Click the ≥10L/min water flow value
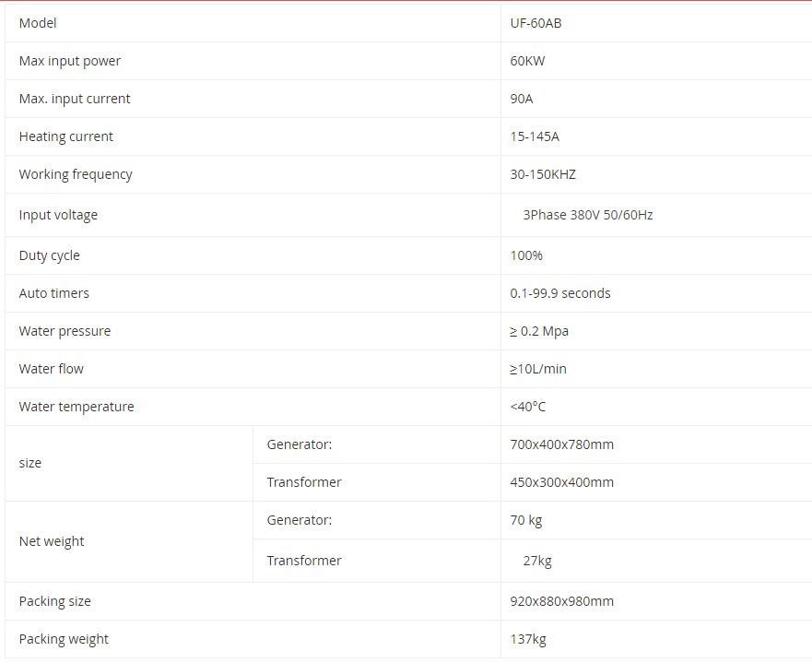The width and height of the screenshot is (812, 663). (x=538, y=370)
